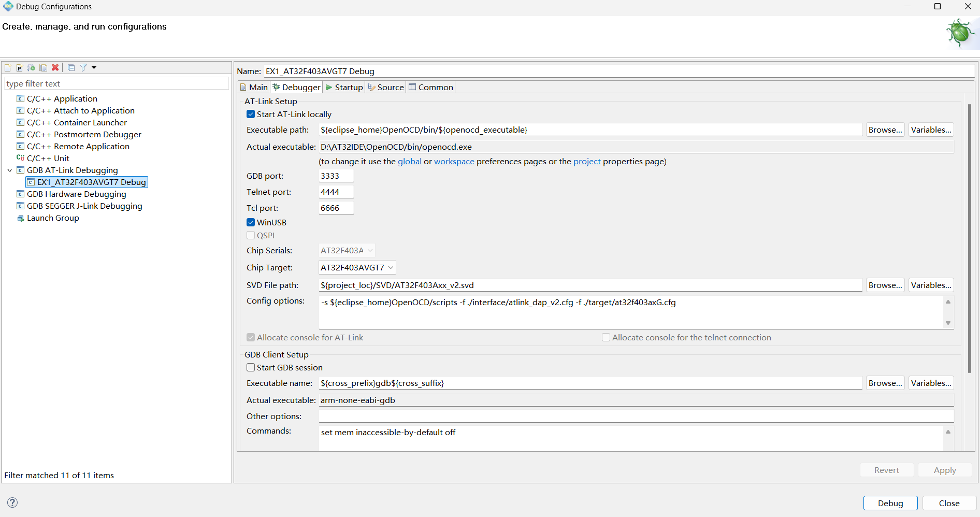Open the project properties link
980x517 pixels.
coord(587,161)
